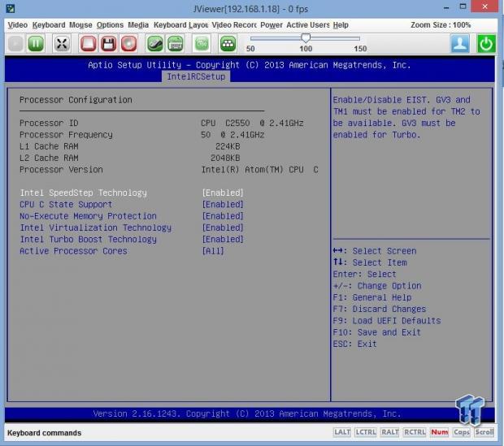Minimize the JViewer window
This screenshot has width=504, height=446.
(x=446, y=7)
